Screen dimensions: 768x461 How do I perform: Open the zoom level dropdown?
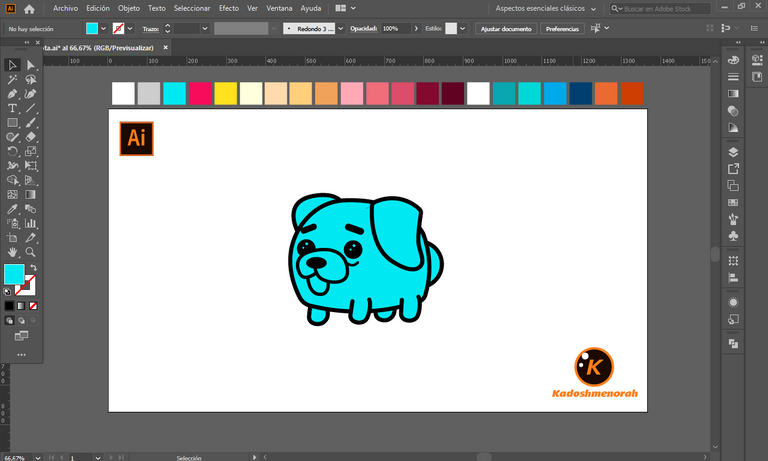click(x=38, y=458)
